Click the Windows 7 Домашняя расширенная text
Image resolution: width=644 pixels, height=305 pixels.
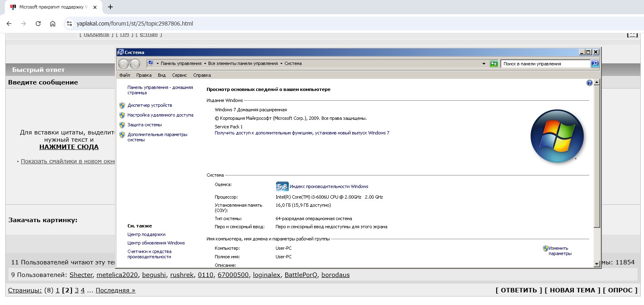tap(251, 110)
